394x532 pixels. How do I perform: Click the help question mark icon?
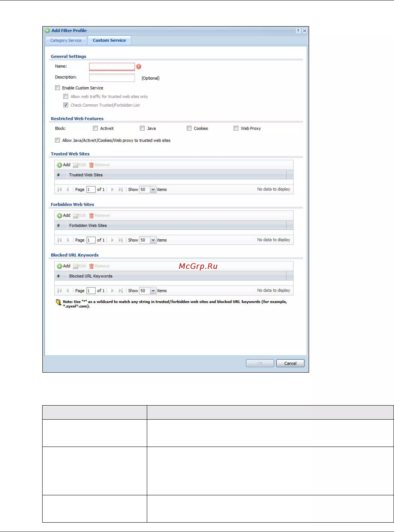[298, 31]
